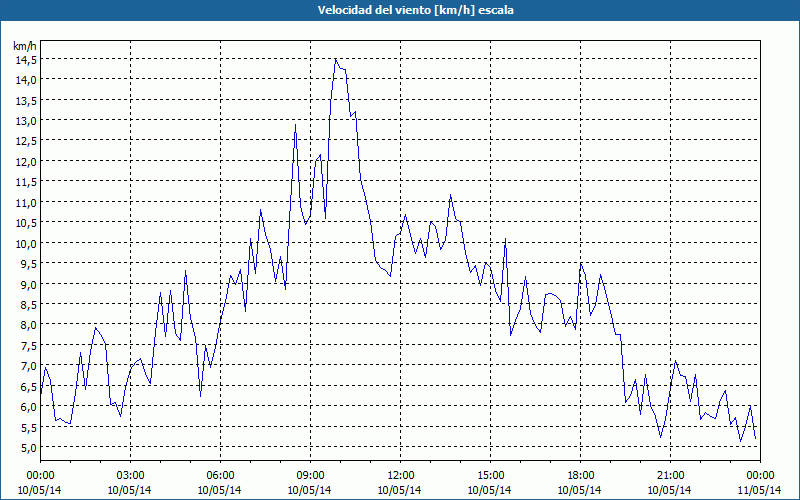Image resolution: width=800 pixels, height=500 pixels.
Task: Click the '21:00' time label
Action: (670, 476)
